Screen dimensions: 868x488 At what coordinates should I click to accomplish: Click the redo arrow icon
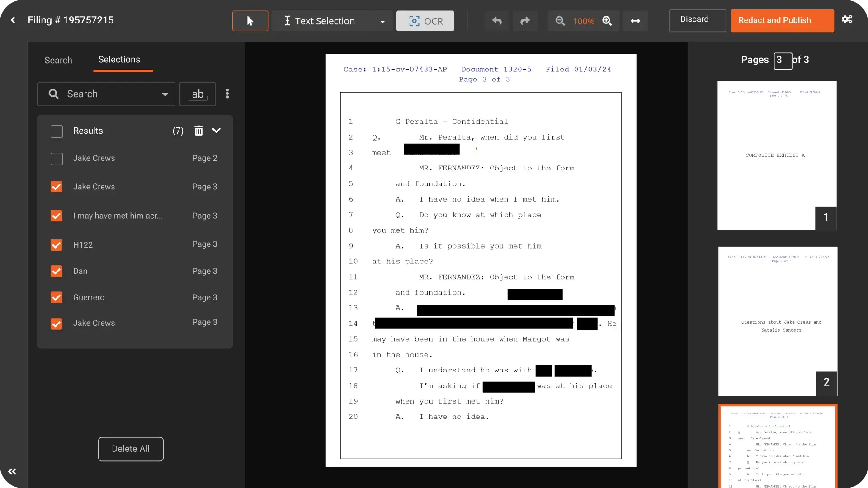click(525, 21)
